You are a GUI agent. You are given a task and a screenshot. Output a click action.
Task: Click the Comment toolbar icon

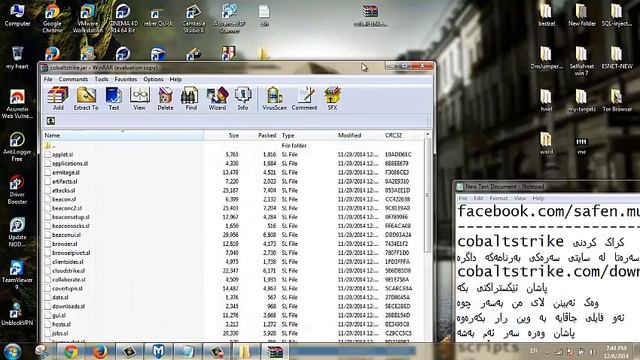304,98
